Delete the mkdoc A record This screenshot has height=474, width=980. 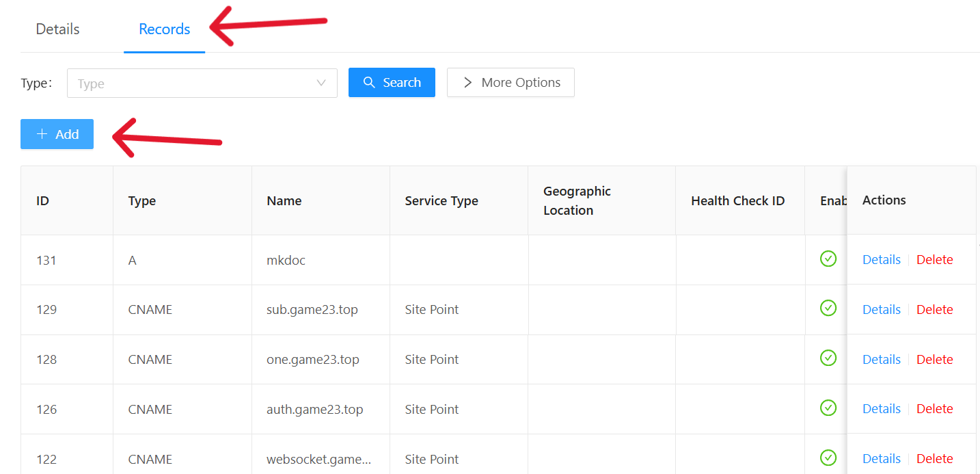coord(934,260)
